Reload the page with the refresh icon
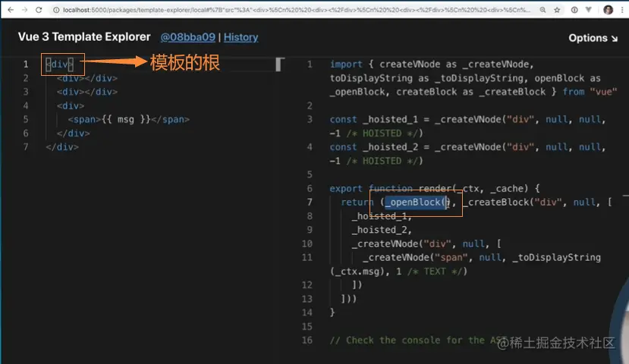 tap(39, 10)
